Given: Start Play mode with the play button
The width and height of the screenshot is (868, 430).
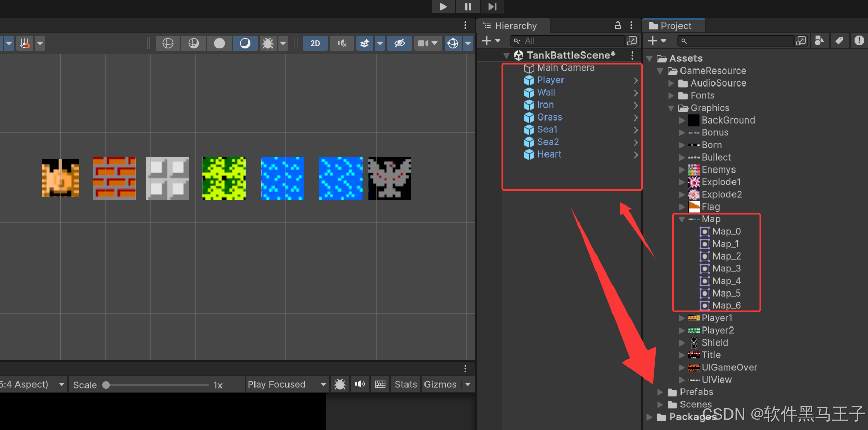Looking at the screenshot, I should click(x=443, y=7).
